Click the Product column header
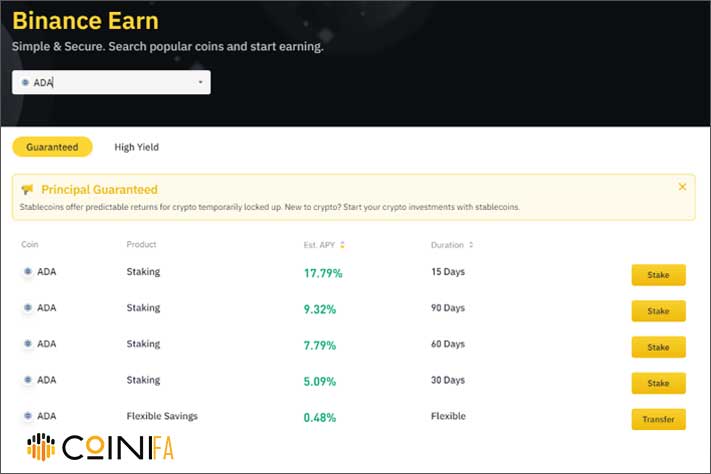 tap(141, 244)
